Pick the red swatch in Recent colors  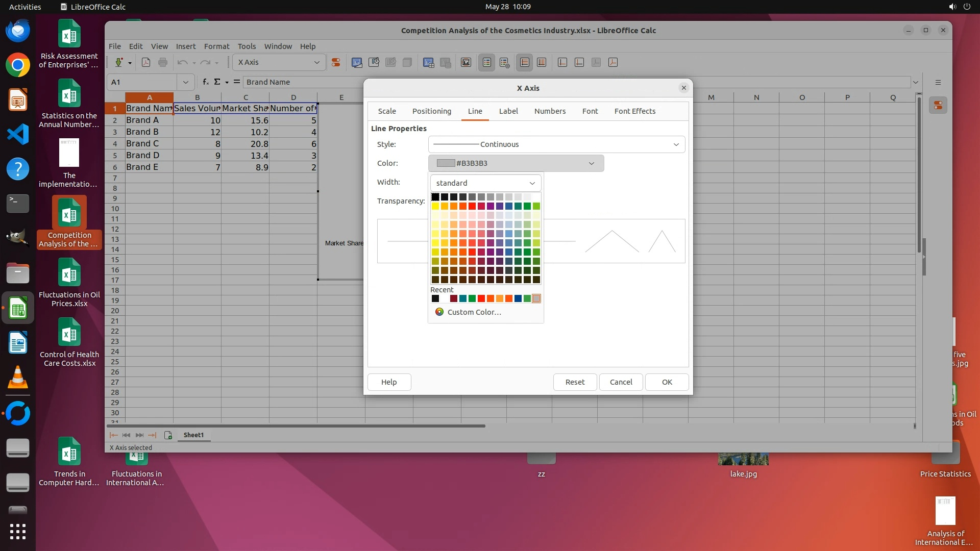tap(481, 299)
